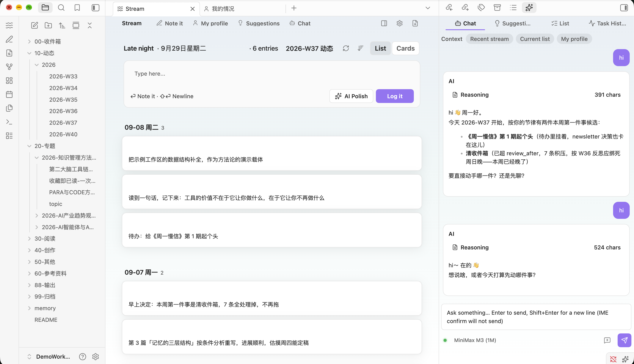Image resolution: width=634 pixels, height=364 pixels.
Task: Create a new folder in file tree
Action: [48, 25]
